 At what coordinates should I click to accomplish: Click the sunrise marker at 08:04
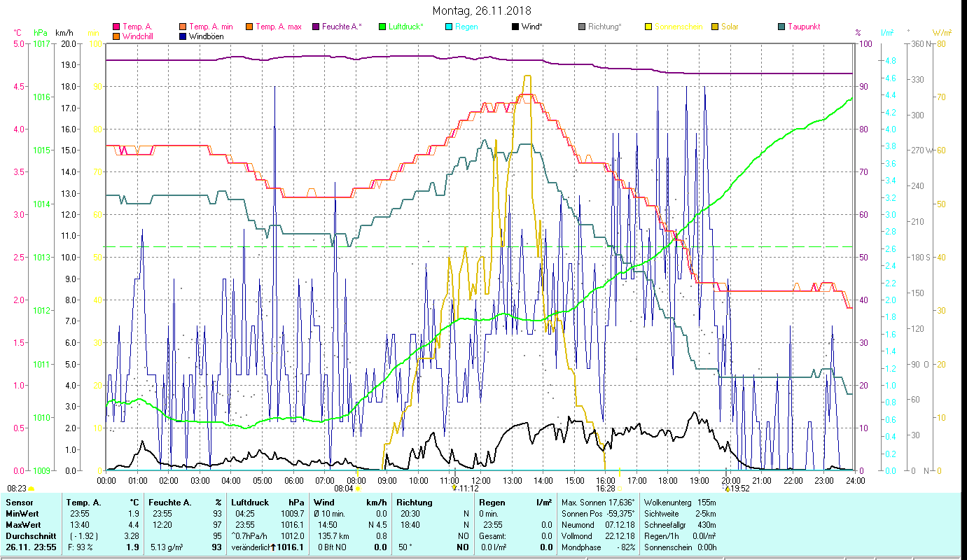(x=358, y=489)
